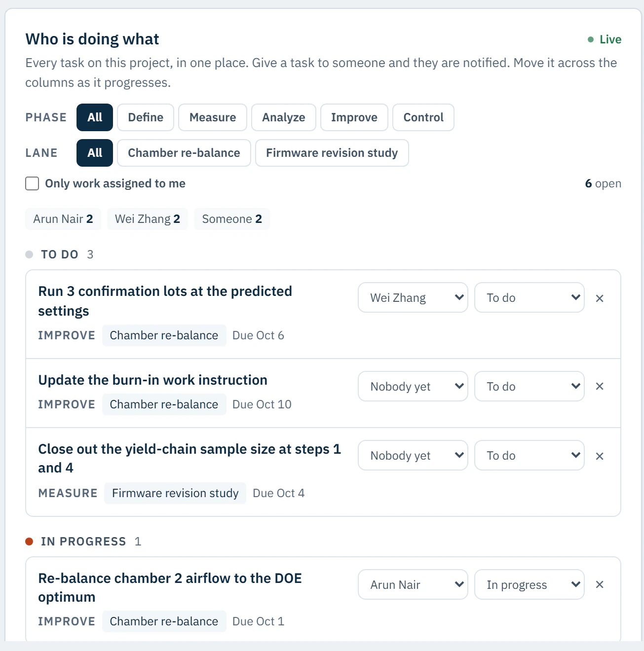This screenshot has height=651, width=644.
Task: Open the Arun Nair assignee dropdown
Action: (x=413, y=584)
